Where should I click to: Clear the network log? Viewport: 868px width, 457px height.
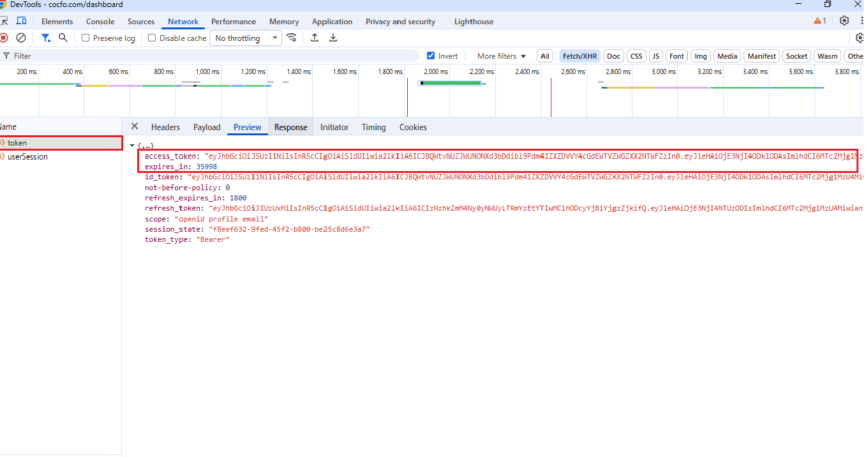(21, 38)
